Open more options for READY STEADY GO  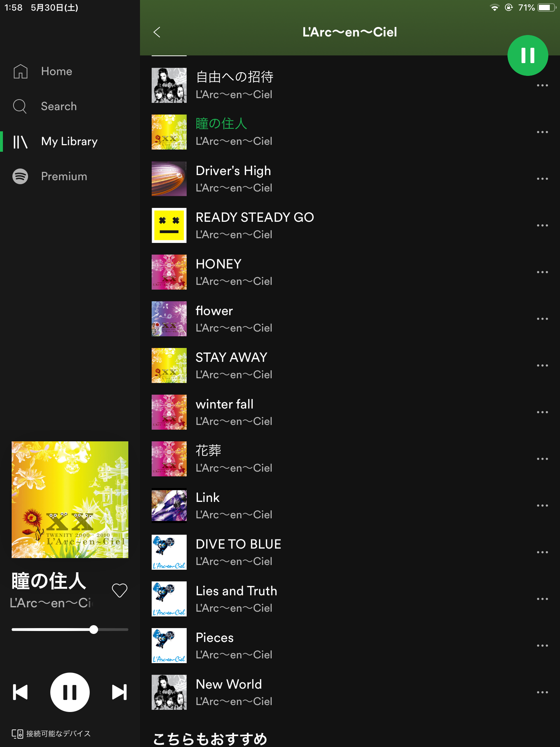pos(542,225)
